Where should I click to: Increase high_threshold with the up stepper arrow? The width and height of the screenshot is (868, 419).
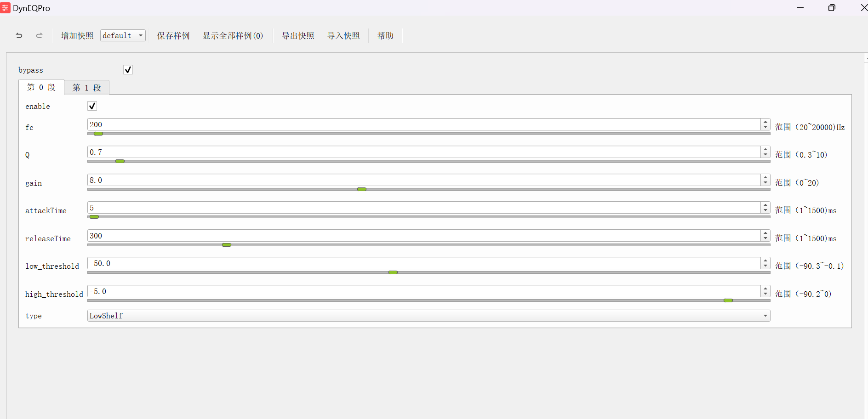coord(765,289)
